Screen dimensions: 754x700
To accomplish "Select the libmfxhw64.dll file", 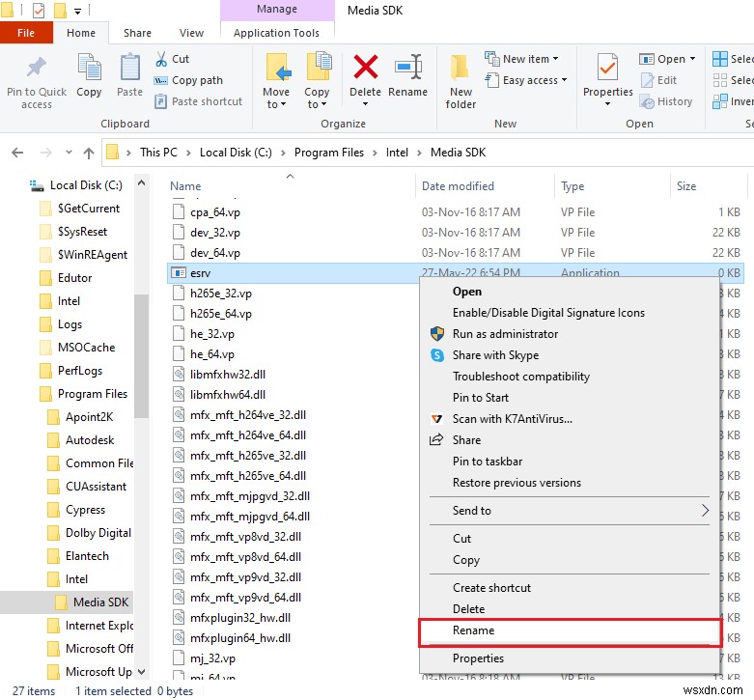I will [228, 395].
